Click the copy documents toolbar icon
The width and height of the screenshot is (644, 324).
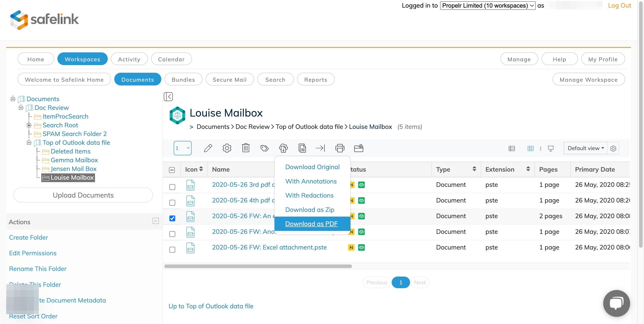tap(302, 148)
